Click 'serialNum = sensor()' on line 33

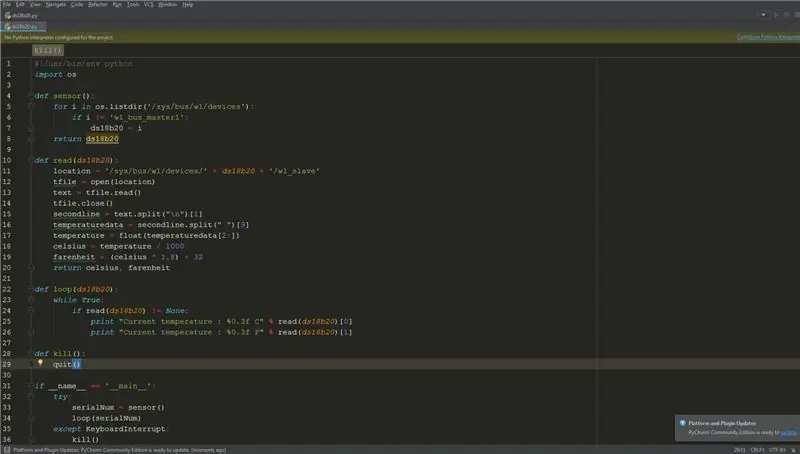point(118,407)
